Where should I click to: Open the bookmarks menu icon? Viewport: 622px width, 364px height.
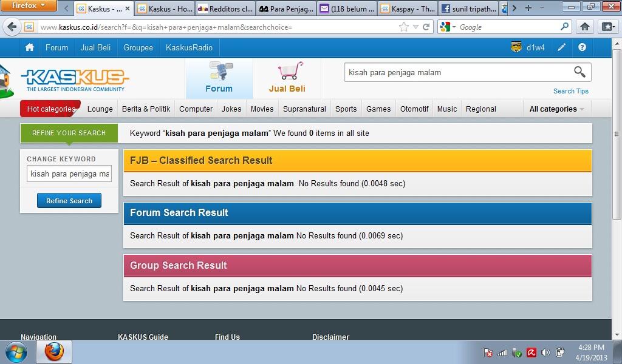click(x=607, y=27)
